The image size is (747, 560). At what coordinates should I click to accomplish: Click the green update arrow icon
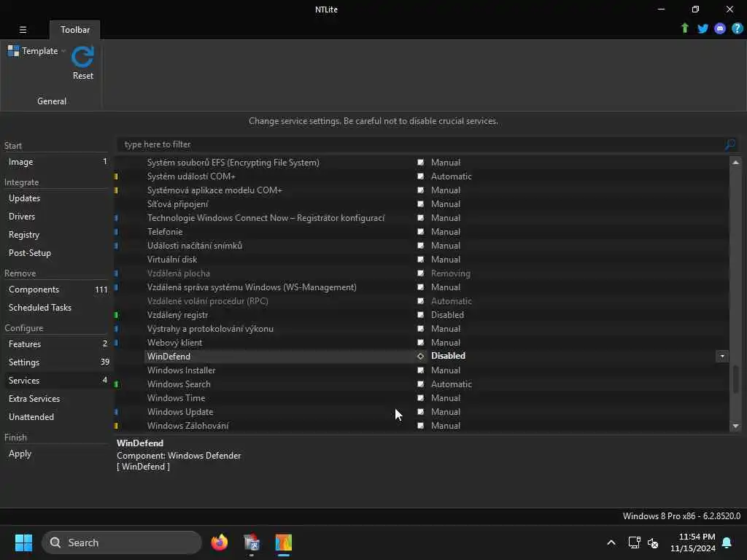pos(684,28)
